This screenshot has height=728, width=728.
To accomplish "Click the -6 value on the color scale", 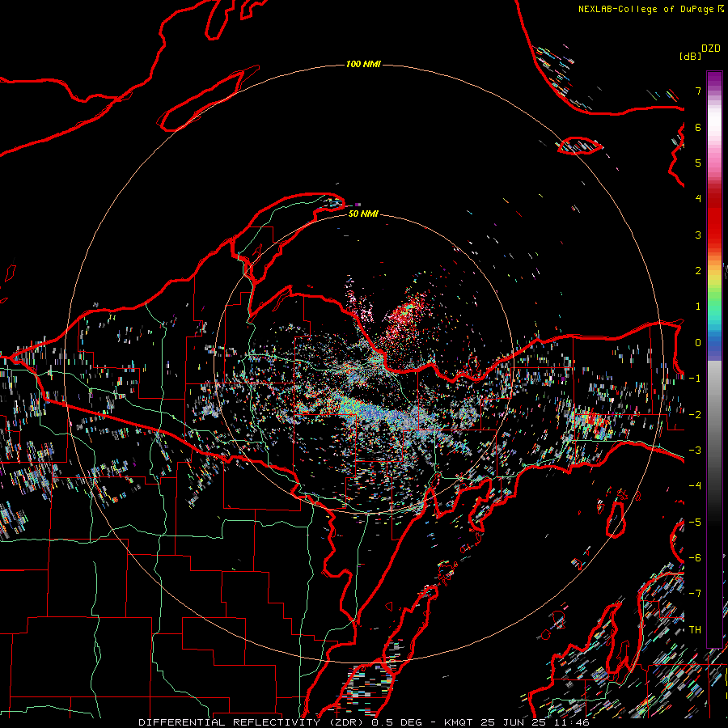I will [x=695, y=558].
